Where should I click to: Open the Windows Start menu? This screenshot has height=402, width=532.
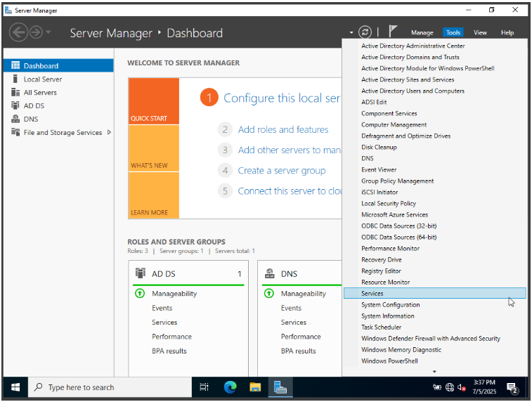click(15, 387)
